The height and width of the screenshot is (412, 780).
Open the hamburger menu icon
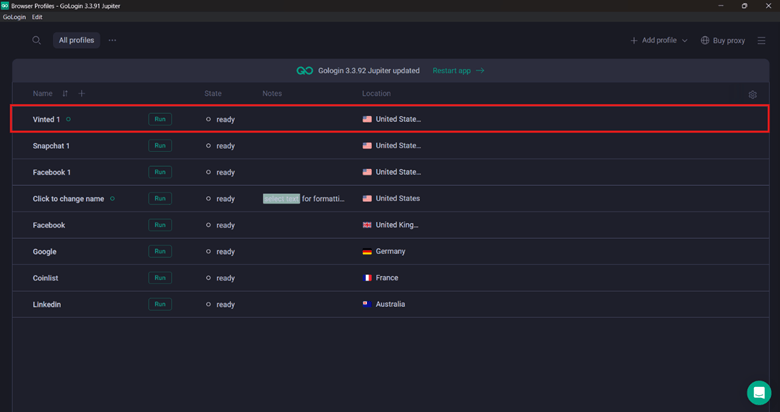pos(762,41)
